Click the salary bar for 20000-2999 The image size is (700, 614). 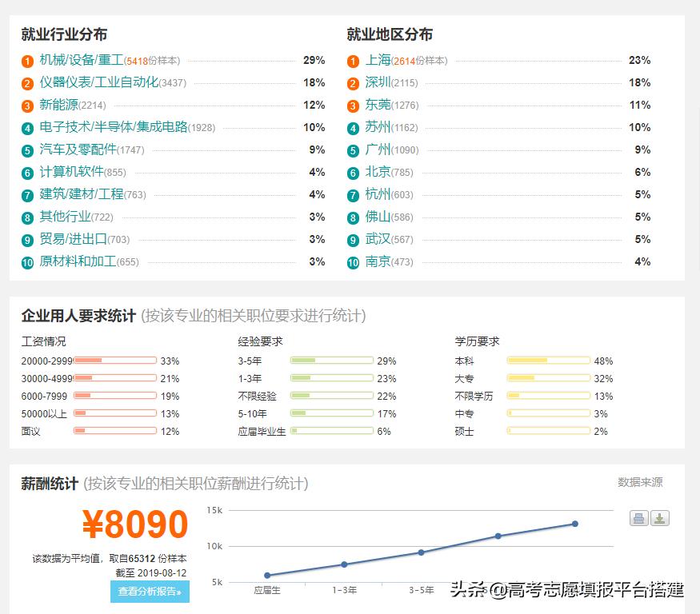coord(120,361)
